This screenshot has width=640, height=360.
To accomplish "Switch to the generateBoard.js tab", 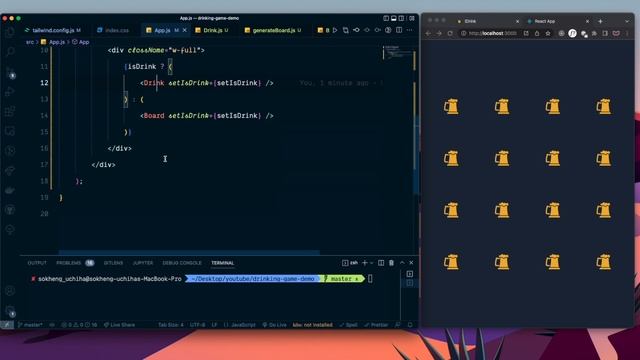I will 273,30.
